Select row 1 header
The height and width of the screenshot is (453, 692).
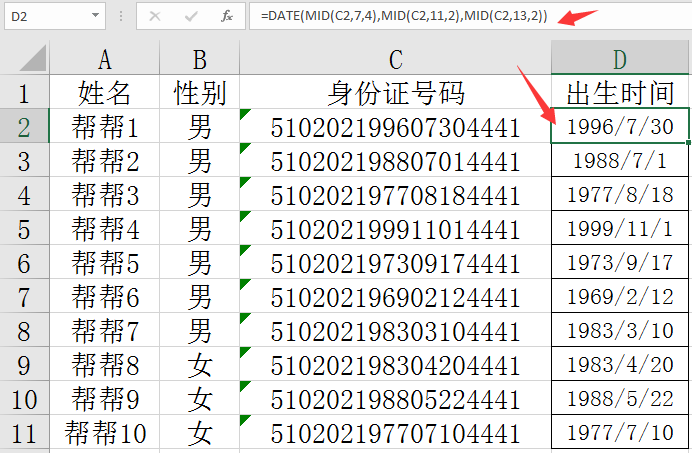(x=24, y=92)
